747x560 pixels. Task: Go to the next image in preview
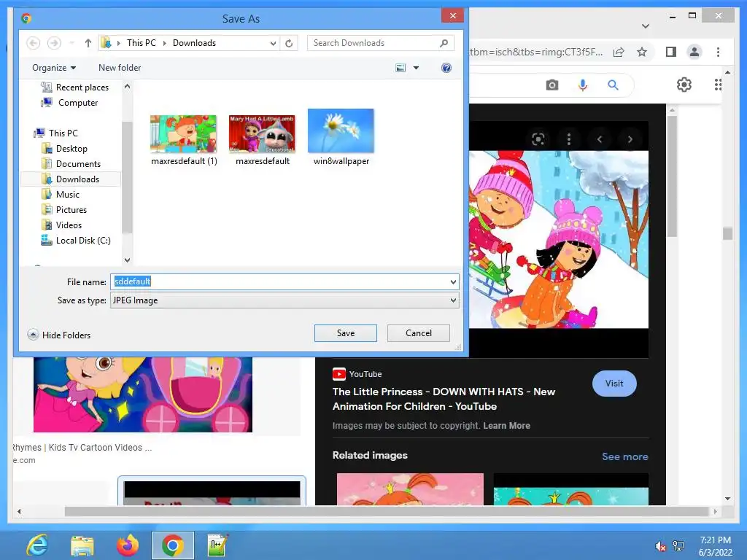click(x=630, y=139)
